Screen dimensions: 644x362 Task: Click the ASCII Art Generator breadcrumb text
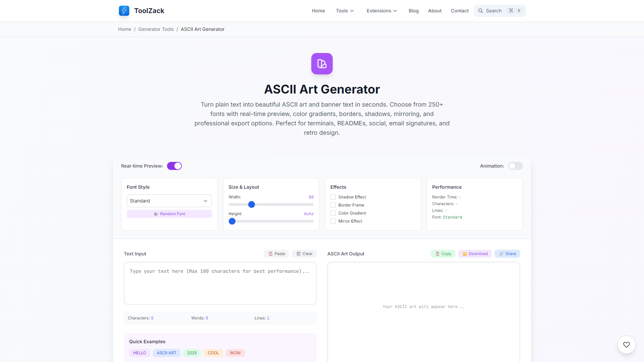[x=203, y=29]
